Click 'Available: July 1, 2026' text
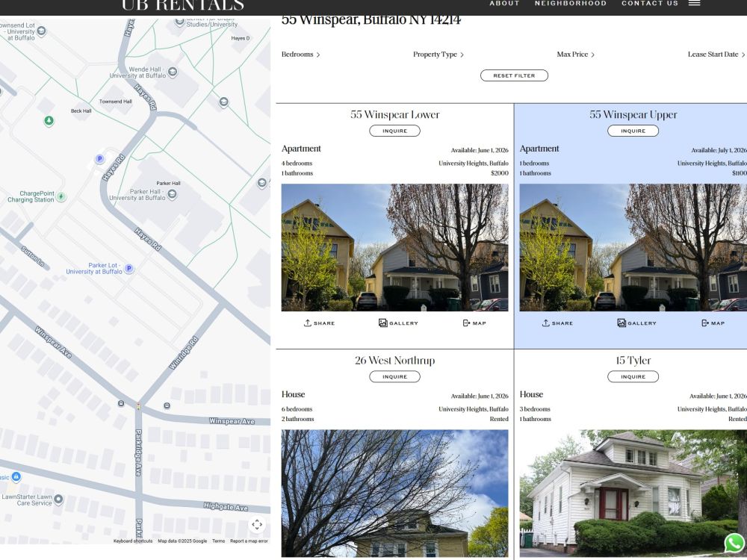 (x=719, y=150)
